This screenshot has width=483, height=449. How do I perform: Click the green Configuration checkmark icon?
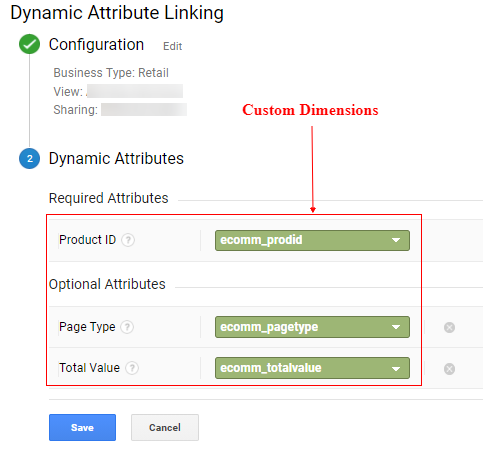point(29,44)
